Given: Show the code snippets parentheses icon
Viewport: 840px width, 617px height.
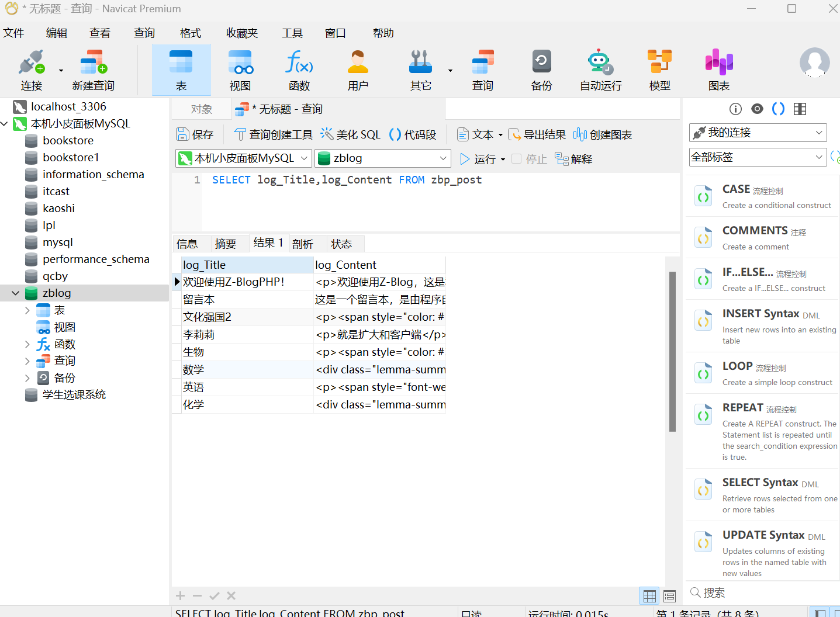Looking at the screenshot, I should 779,109.
